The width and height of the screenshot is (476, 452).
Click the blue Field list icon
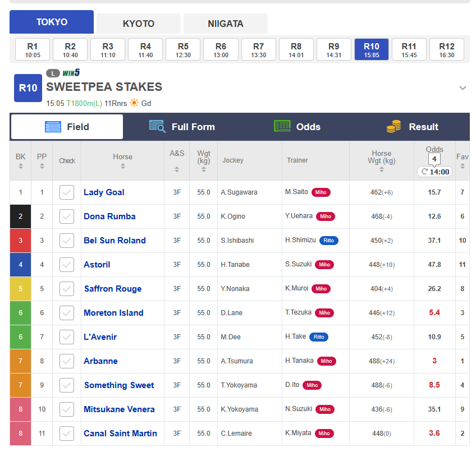pos(53,127)
